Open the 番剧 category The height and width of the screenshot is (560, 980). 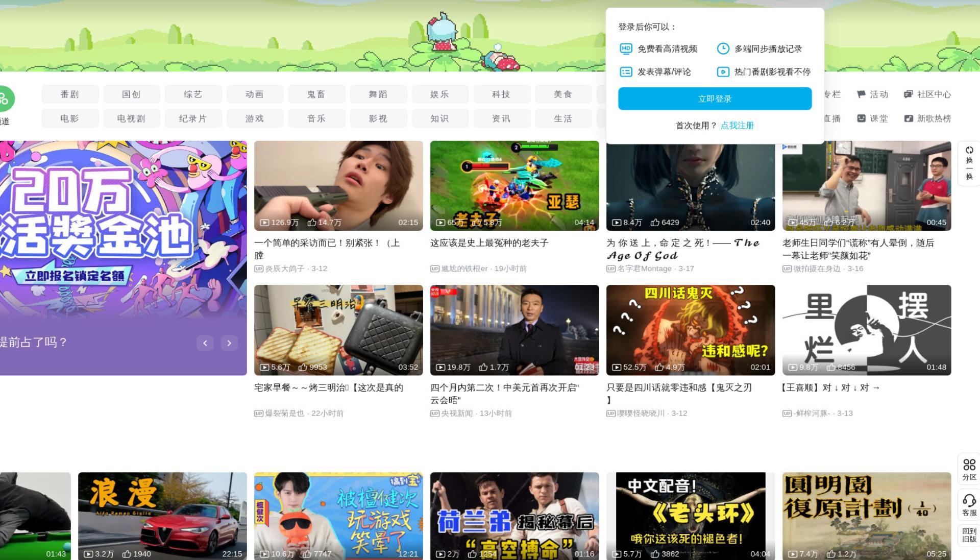point(70,94)
